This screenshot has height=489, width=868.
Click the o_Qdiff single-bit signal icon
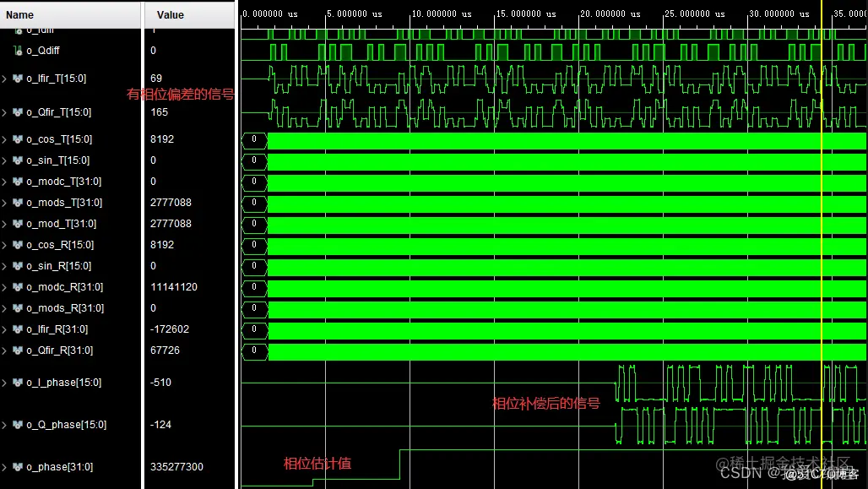click(18, 51)
